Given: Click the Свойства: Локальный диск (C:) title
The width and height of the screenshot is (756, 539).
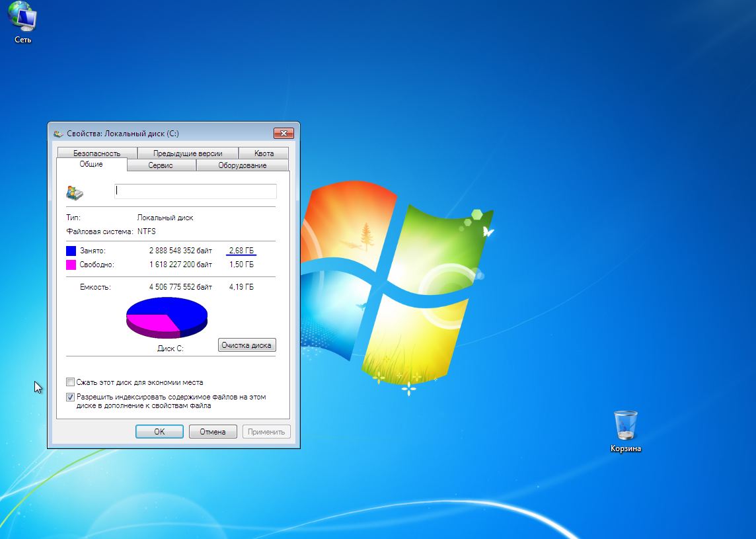Looking at the screenshot, I should (123, 134).
